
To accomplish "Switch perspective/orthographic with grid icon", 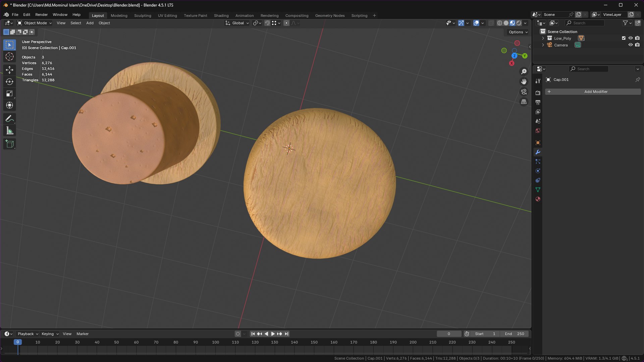I will tap(524, 102).
